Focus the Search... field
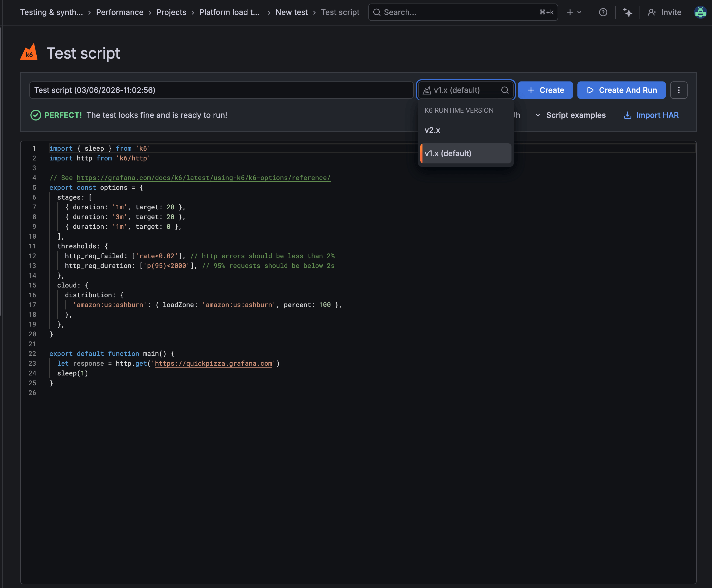The image size is (712, 588). [463, 12]
